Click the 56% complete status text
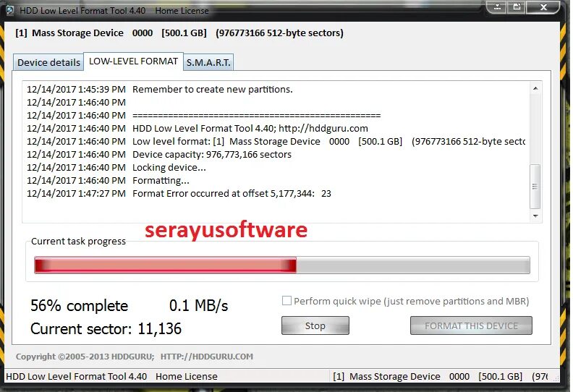Image resolution: width=573 pixels, height=392 pixels. coord(80,306)
